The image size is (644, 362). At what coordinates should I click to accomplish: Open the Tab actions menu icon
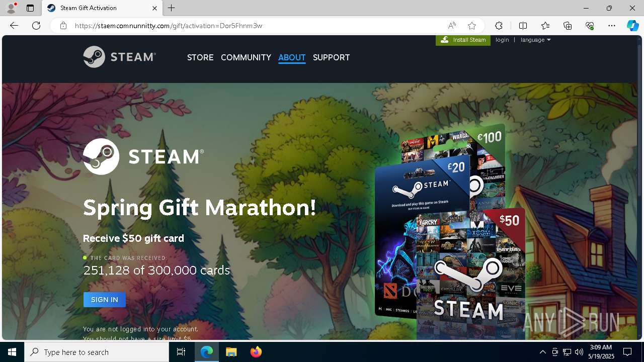tap(30, 8)
